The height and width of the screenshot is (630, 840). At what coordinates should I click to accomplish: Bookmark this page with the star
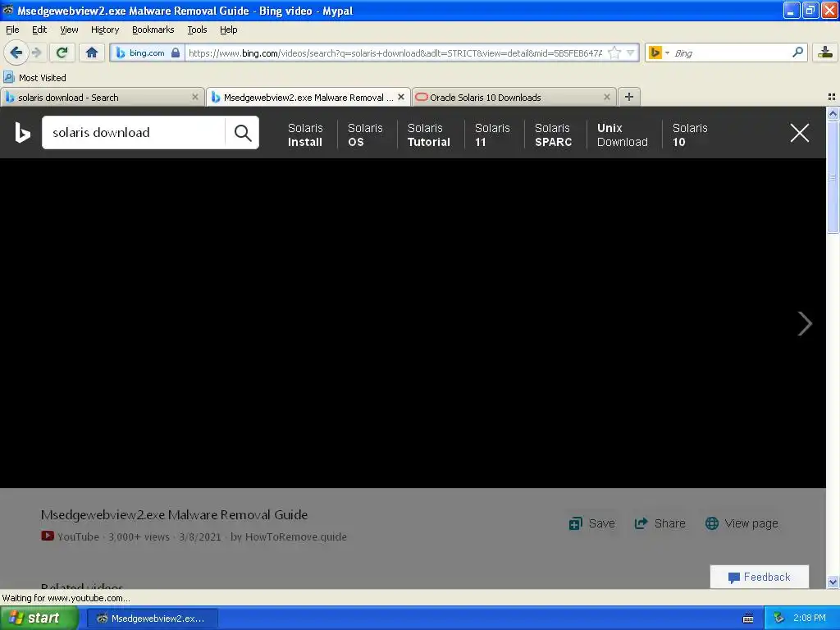(614, 52)
